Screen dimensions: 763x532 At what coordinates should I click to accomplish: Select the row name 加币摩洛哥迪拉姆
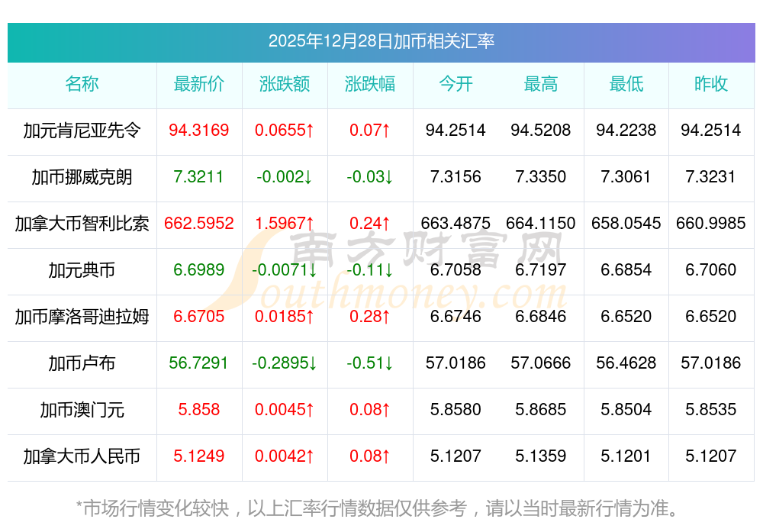pos(82,317)
